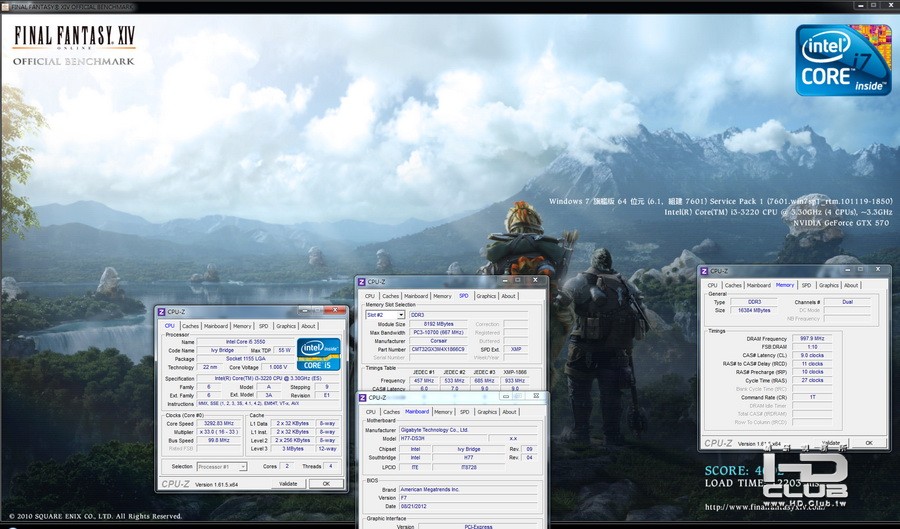Screen dimensions: 900x529
Task: Click the Level 3 cache value 3 MBytes
Action: click(x=293, y=449)
